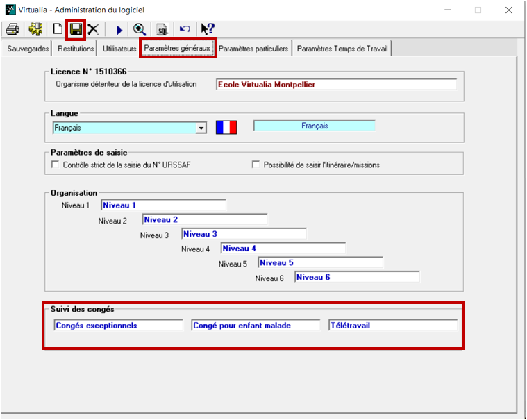
Task: Save changes with the floppy disk icon
Action: [75, 29]
